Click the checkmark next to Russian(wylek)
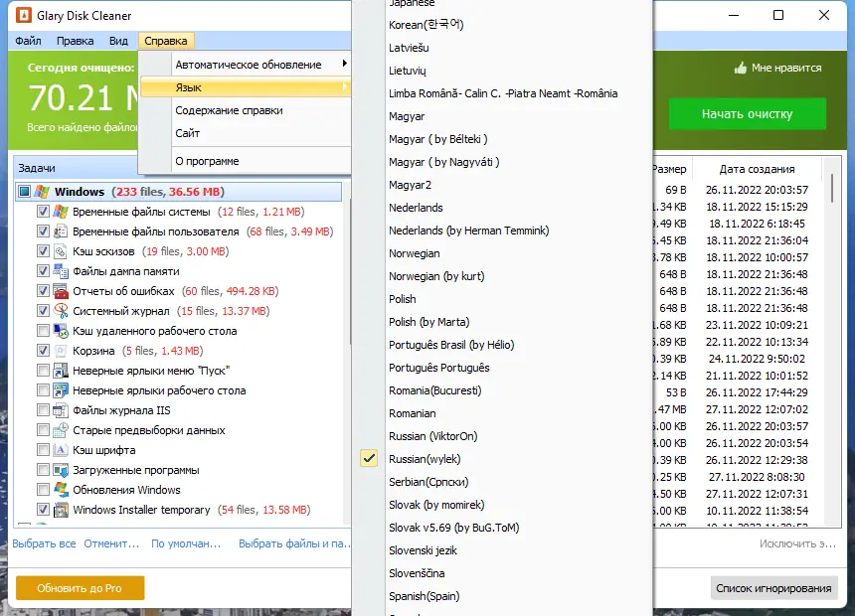 (x=369, y=458)
